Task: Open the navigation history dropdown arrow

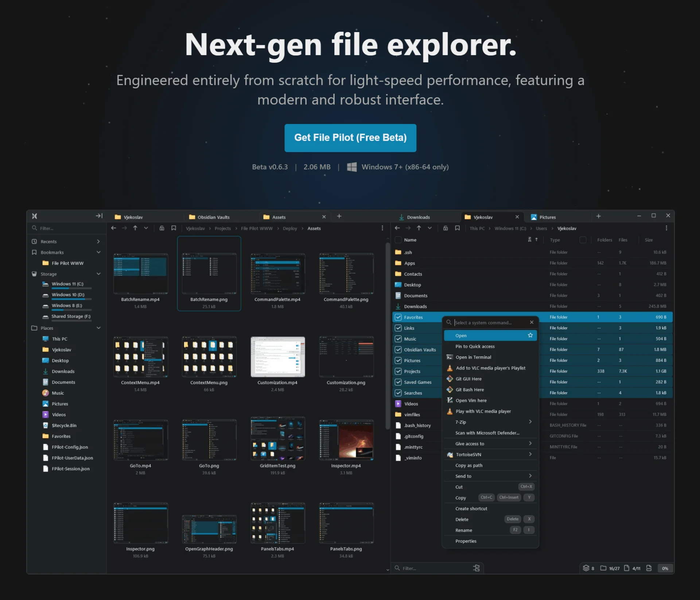Action: click(146, 228)
